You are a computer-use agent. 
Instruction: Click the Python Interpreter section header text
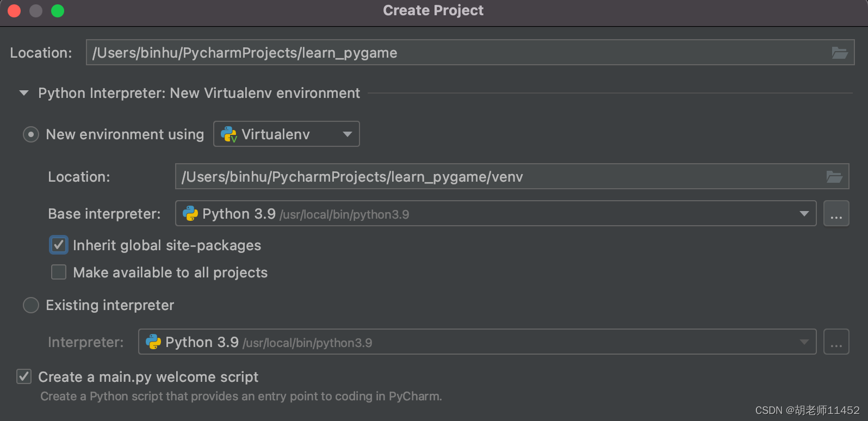199,93
